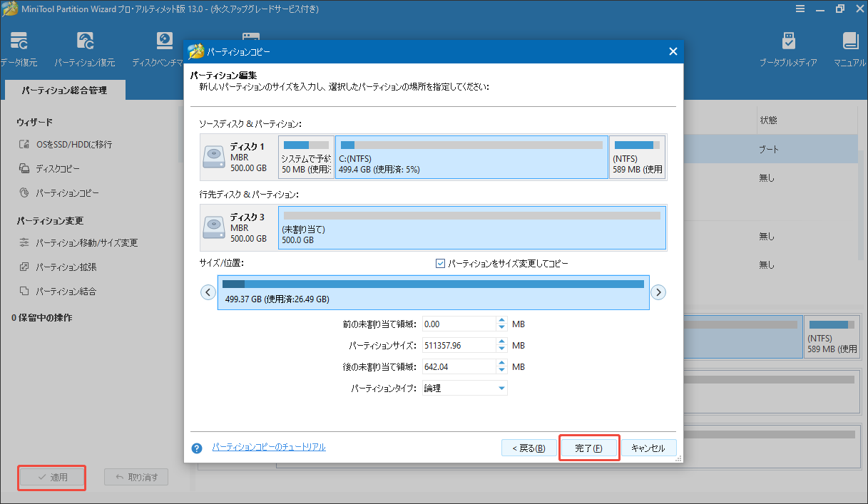Click the partition size slider bar

tap(433, 292)
